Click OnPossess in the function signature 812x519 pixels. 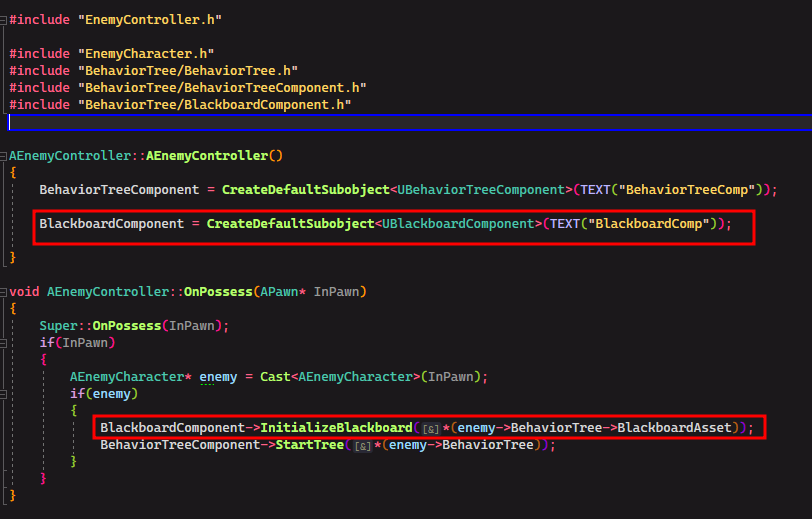point(218,292)
